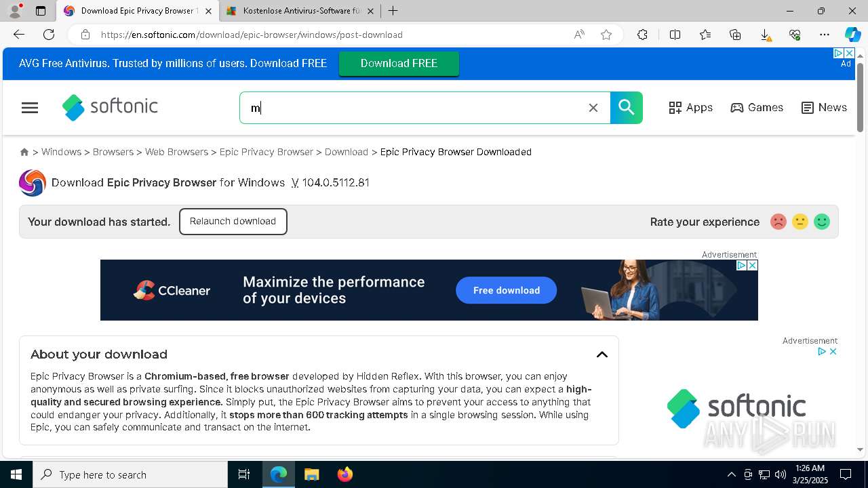View site information lock icon
The image size is (868, 488).
point(85,35)
